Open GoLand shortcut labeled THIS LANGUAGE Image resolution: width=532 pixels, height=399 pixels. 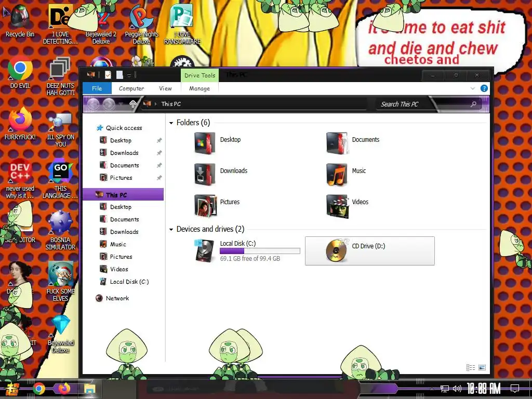tap(60, 180)
